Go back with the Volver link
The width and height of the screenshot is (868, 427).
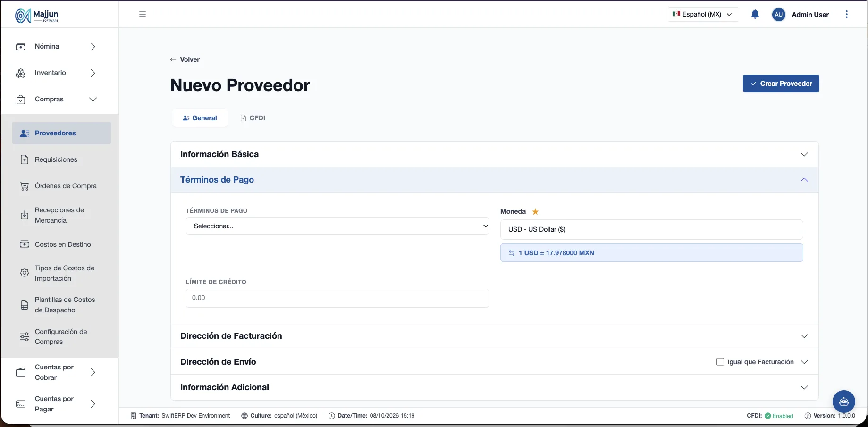click(185, 59)
